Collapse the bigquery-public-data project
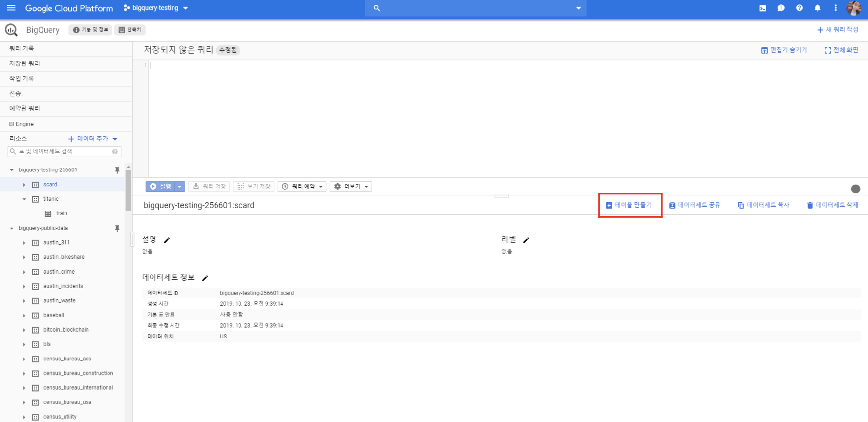Viewport: 868px width, 422px height. (12, 228)
